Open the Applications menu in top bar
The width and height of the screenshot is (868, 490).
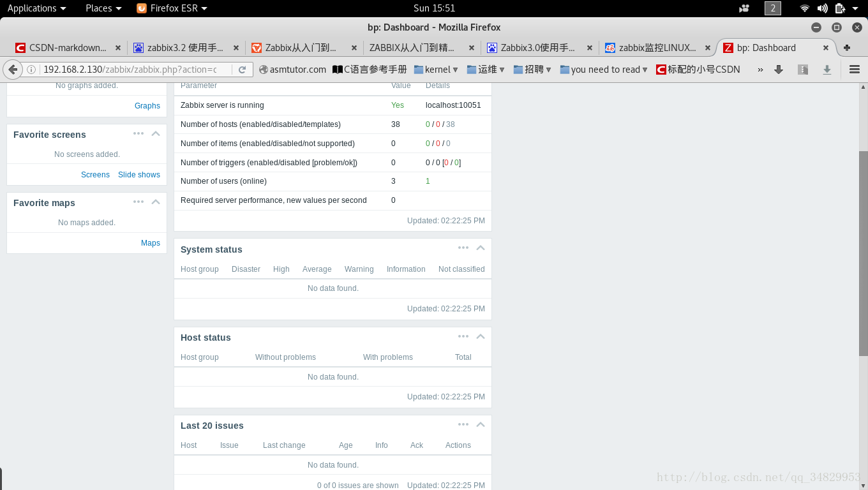(x=36, y=8)
